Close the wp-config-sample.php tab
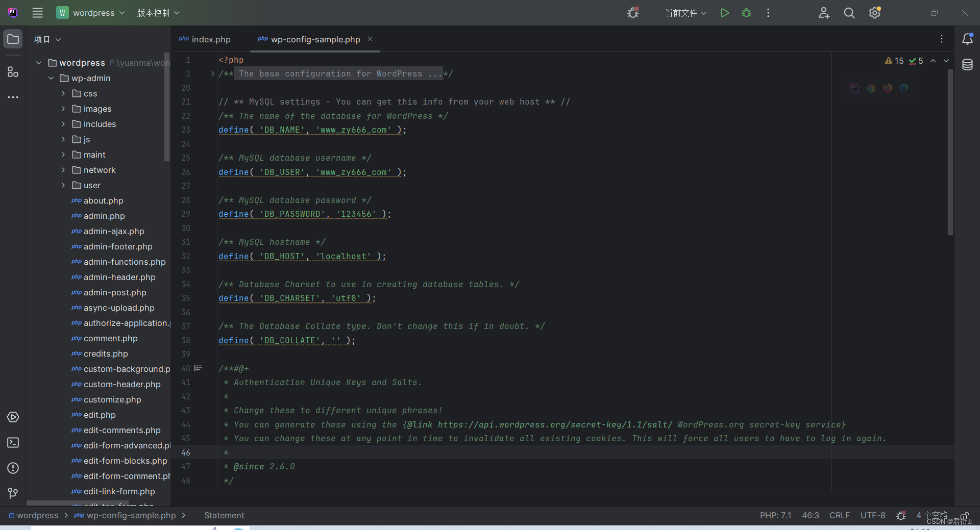 (x=370, y=39)
